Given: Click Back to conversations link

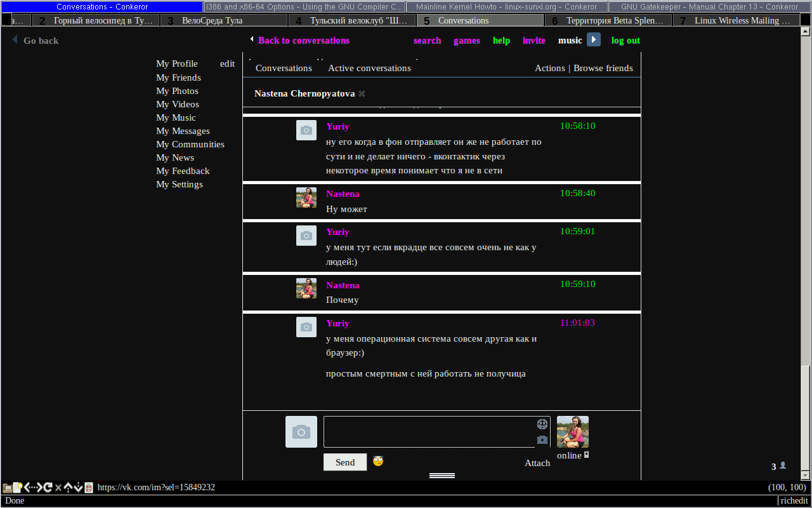Looking at the screenshot, I should tap(304, 40).
